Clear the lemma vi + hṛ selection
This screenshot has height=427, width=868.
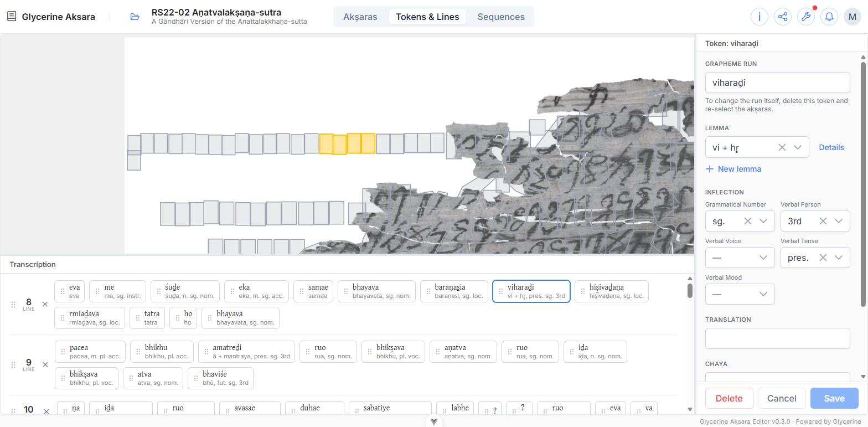782,147
